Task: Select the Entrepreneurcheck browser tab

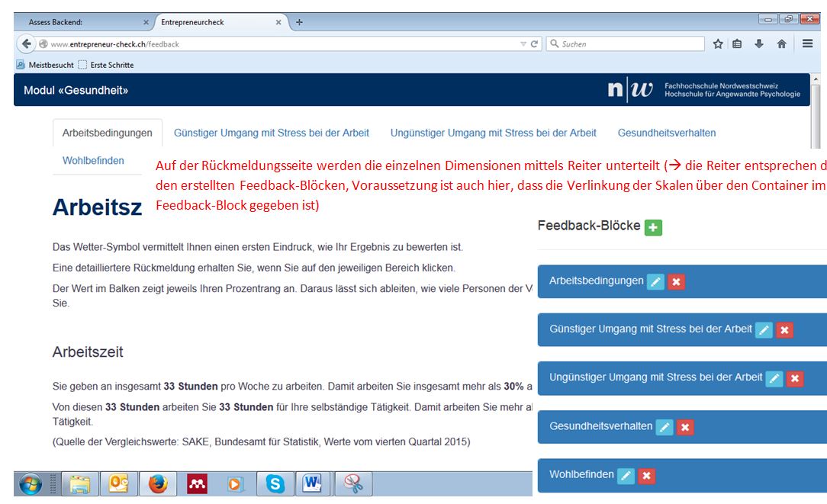Action: tap(220, 22)
